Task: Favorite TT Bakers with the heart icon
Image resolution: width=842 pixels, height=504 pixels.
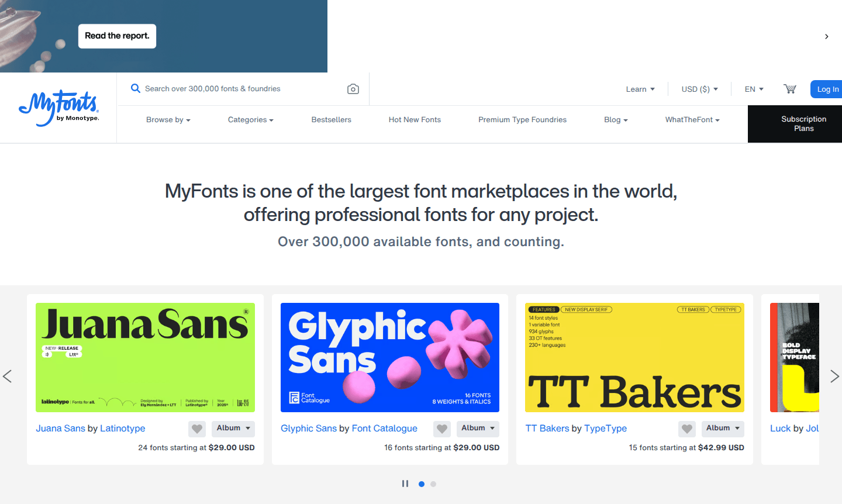Action: pyautogui.click(x=686, y=429)
